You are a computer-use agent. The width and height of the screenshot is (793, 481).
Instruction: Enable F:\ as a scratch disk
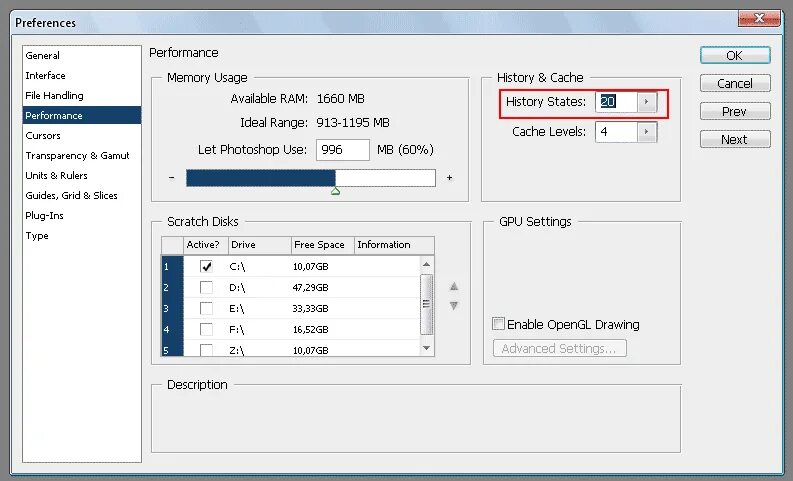[x=206, y=329]
